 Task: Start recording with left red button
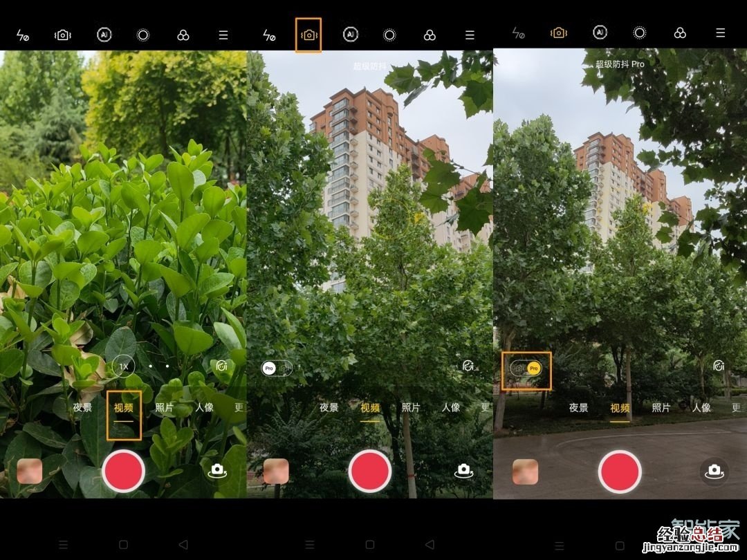(x=123, y=471)
